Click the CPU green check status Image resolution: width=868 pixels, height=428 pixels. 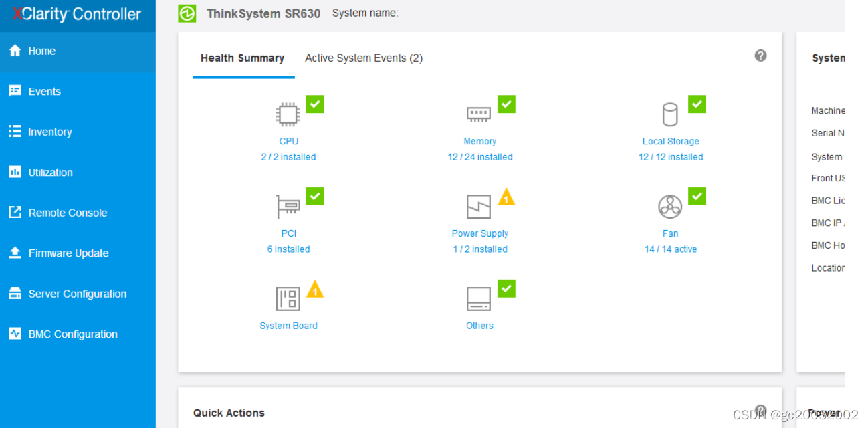(315, 104)
